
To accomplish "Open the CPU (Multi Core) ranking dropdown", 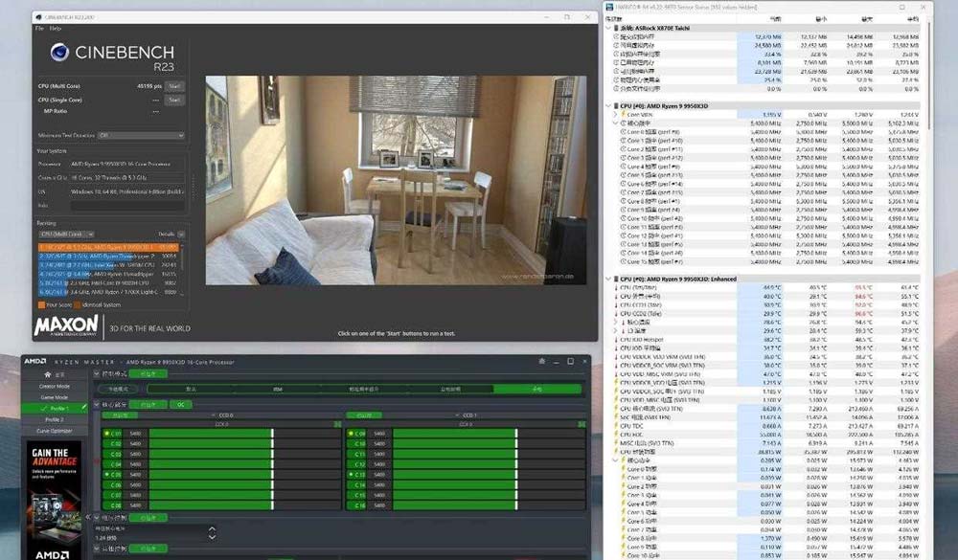I will pyautogui.click(x=67, y=234).
